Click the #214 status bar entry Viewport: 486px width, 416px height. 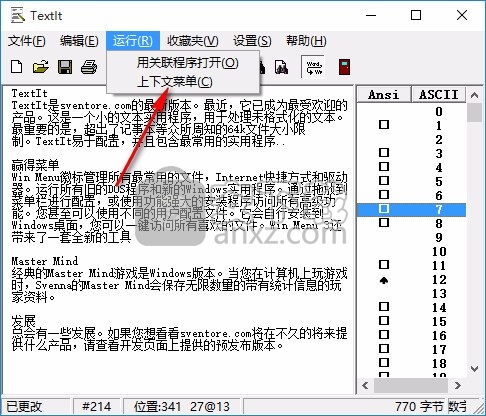tap(96, 406)
